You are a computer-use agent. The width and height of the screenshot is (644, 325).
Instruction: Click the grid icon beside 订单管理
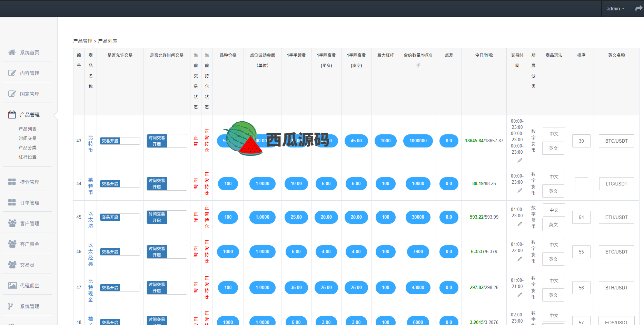[12, 202]
